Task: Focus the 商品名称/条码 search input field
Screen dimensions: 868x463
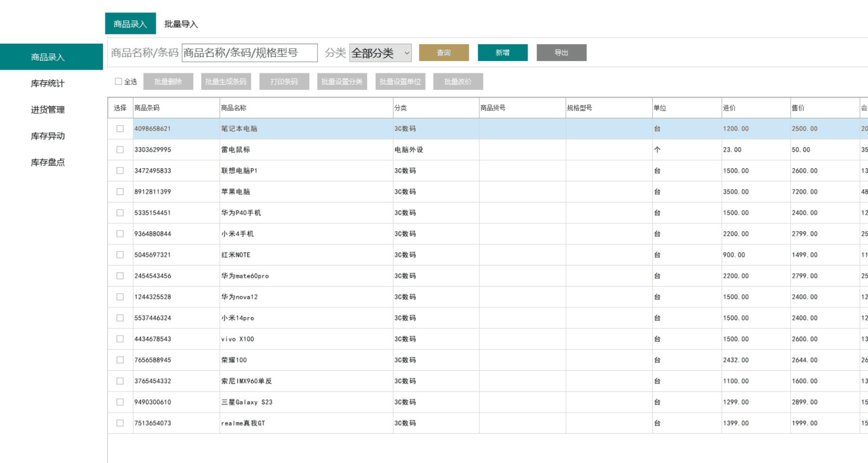Action: click(x=249, y=53)
